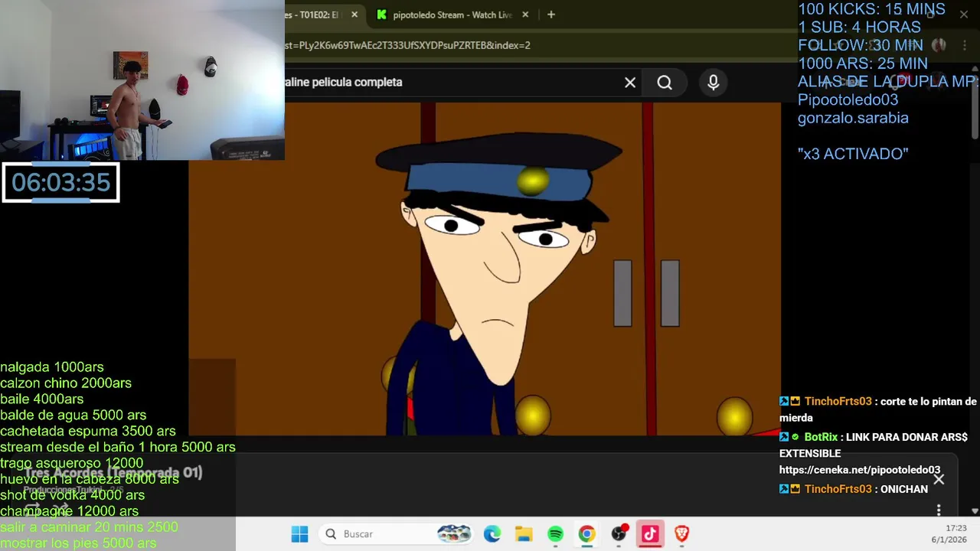The width and height of the screenshot is (980, 551).
Task: Click the alias 'Pipootoledo03'
Action: (848, 99)
